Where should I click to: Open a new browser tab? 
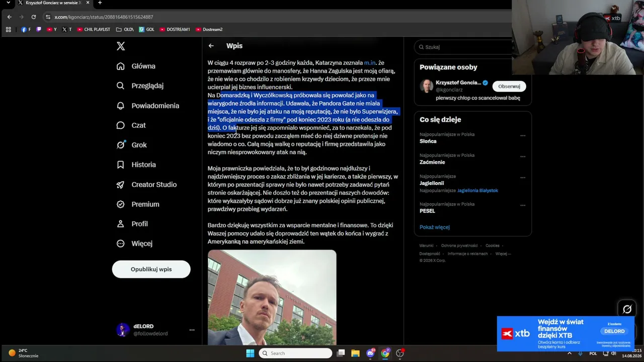100,3
